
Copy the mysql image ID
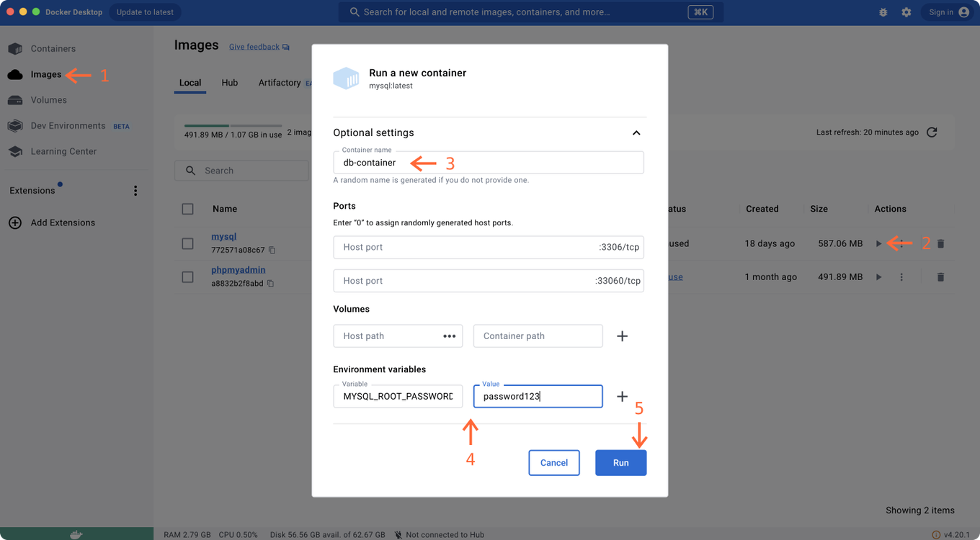[272, 250]
